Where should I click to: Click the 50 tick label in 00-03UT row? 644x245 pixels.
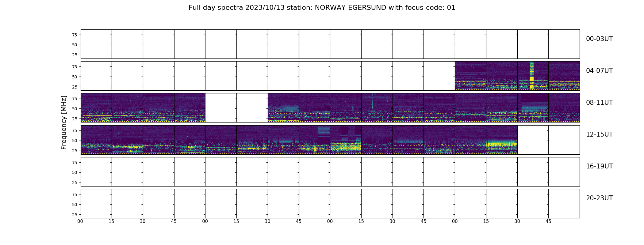click(75, 45)
